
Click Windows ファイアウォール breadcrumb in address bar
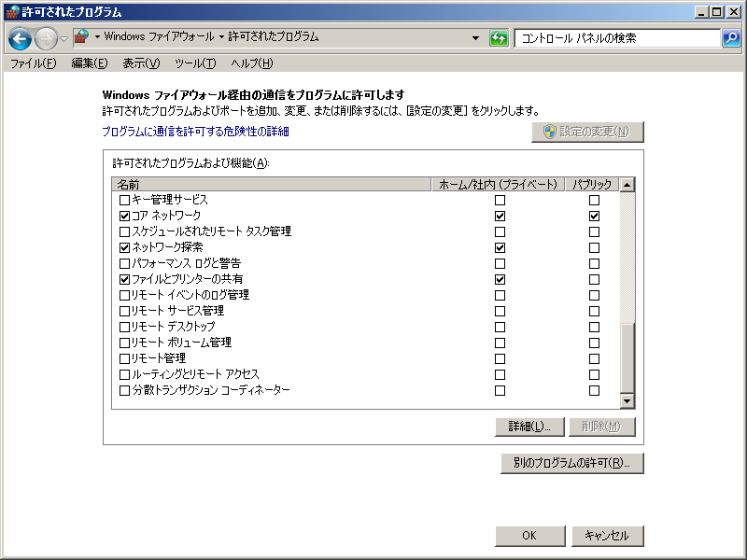(159, 36)
